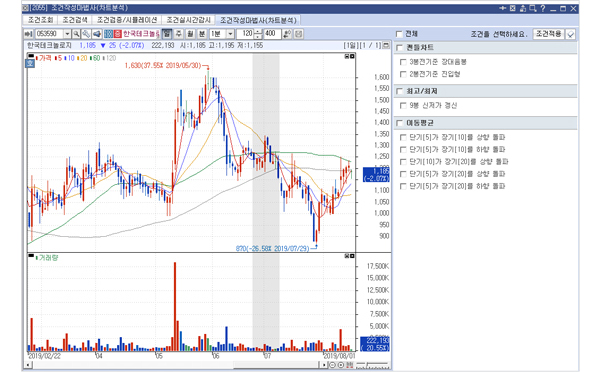The image size is (602, 372).
Task: Click the megaphone news icon
Action: tap(96, 34)
